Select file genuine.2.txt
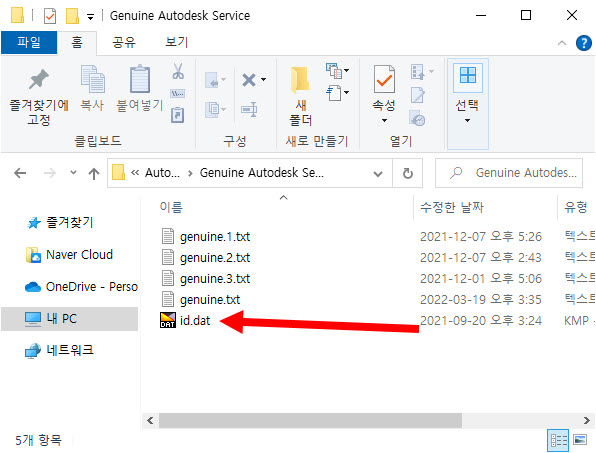This screenshot has height=453, width=596. pos(215,258)
